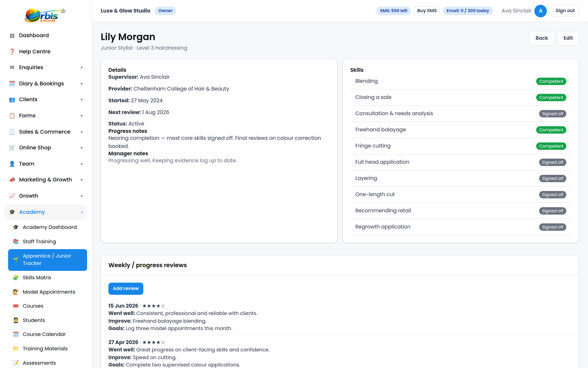Click the Apprentice Tracker seedling icon
The width and height of the screenshot is (588, 368).
(x=16, y=259)
